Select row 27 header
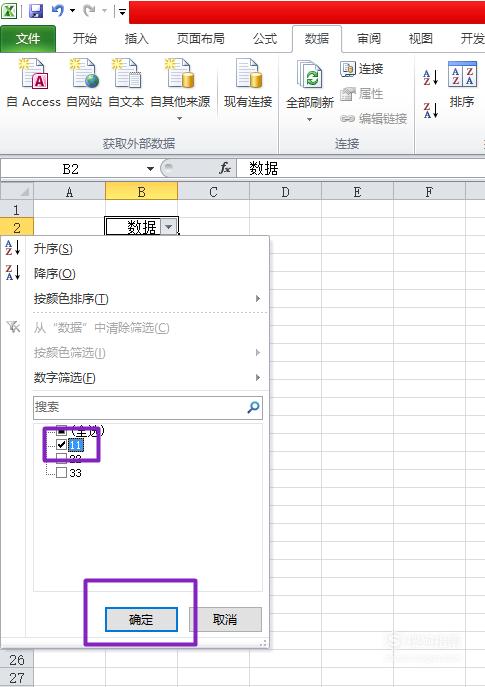Image resolution: width=485 pixels, height=687 pixels. [x=17, y=678]
